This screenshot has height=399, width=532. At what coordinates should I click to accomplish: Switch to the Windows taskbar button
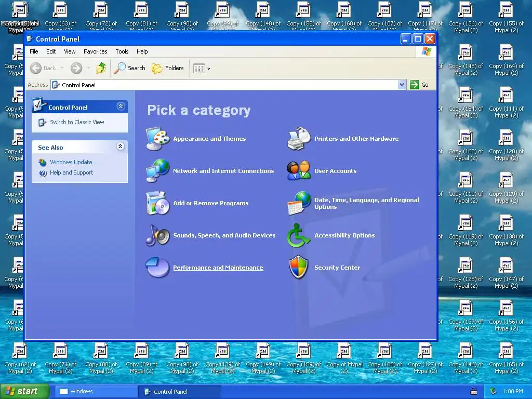click(x=96, y=392)
